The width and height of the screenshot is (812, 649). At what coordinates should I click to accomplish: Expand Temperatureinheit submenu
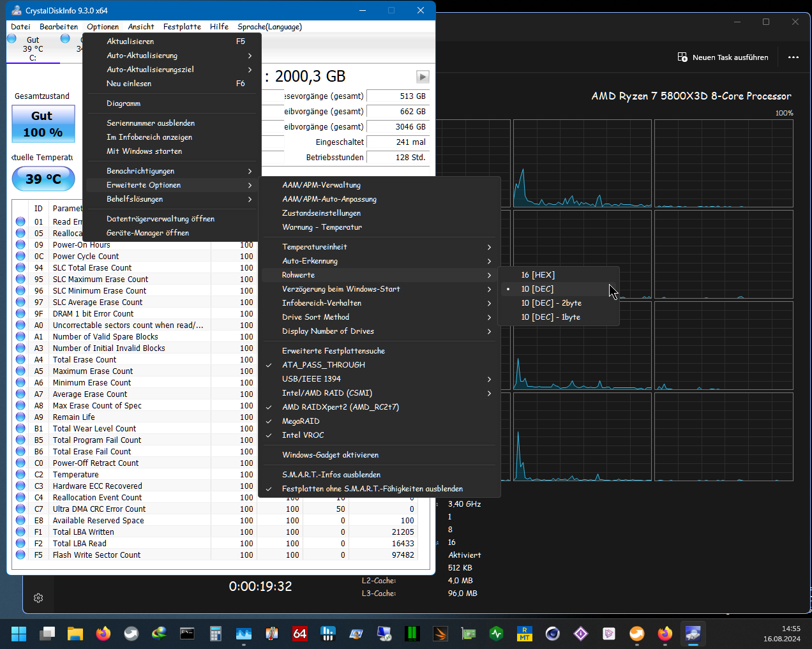pos(380,247)
